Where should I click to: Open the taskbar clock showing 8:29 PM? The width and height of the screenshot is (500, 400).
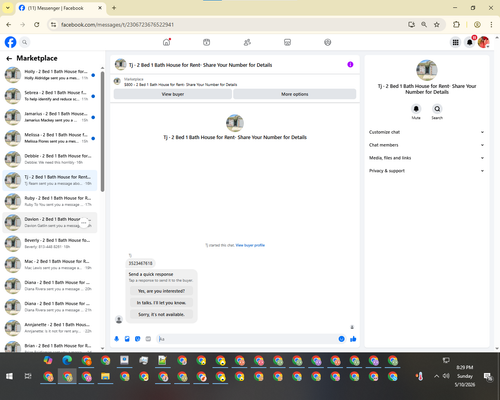coord(465,376)
